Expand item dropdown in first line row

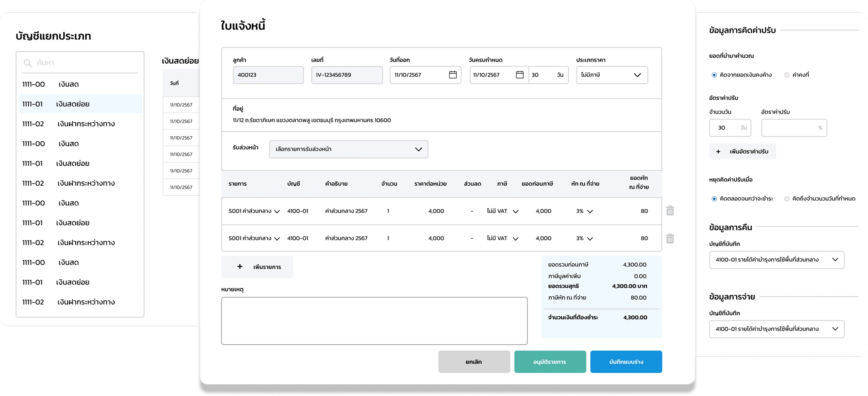[277, 211]
